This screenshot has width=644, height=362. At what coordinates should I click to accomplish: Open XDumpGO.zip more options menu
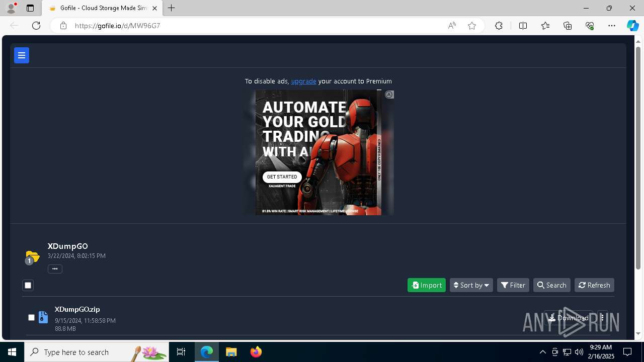(602, 318)
